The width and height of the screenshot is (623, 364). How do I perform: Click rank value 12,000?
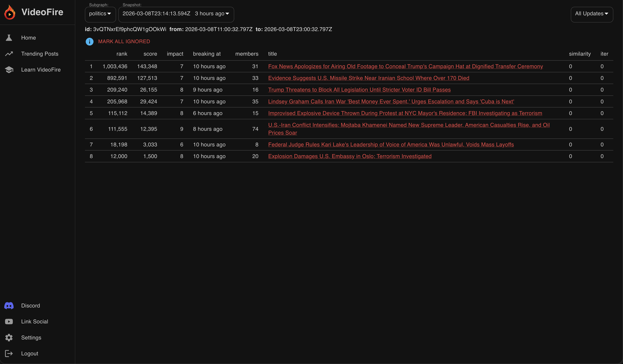pos(119,156)
